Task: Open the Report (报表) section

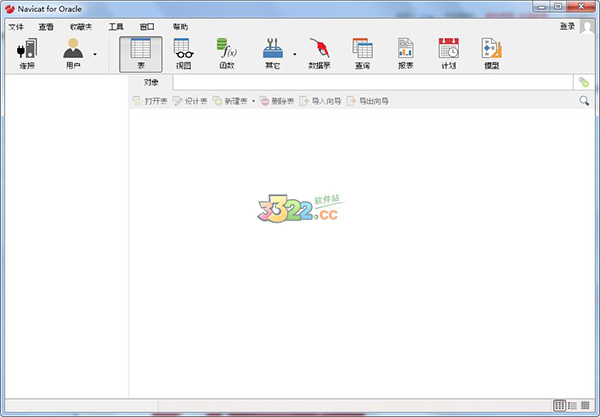Action: pyautogui.click(x=405, y=53)
